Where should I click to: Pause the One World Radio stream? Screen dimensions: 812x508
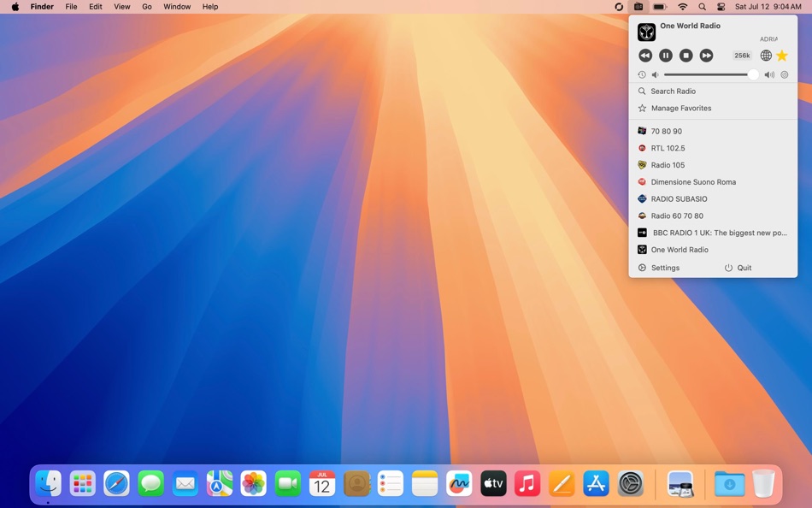tap(666, 55)
